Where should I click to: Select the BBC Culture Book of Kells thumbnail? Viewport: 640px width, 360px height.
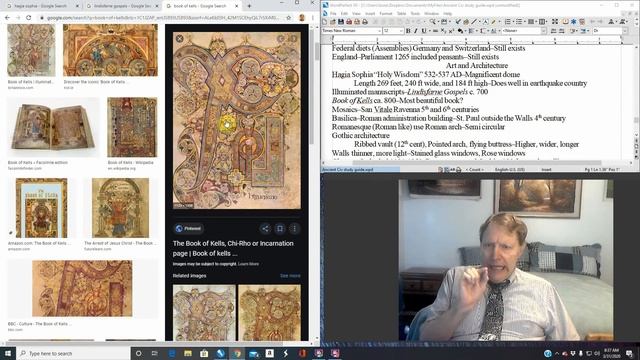coord(82,289)
